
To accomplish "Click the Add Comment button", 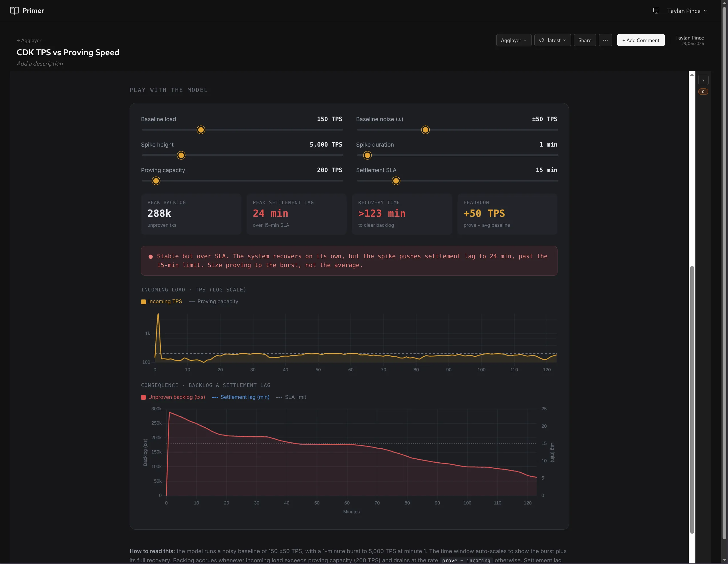I will click(640, 40).
